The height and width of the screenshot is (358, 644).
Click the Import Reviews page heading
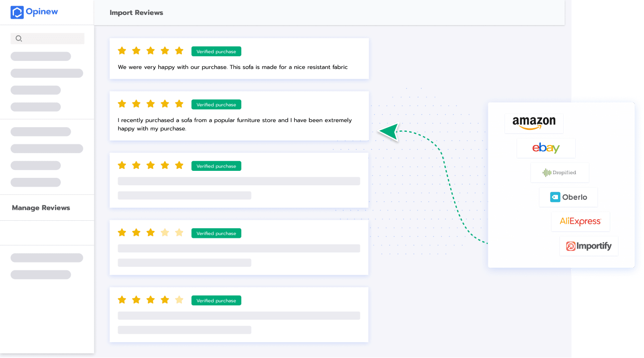coord(136,13)
